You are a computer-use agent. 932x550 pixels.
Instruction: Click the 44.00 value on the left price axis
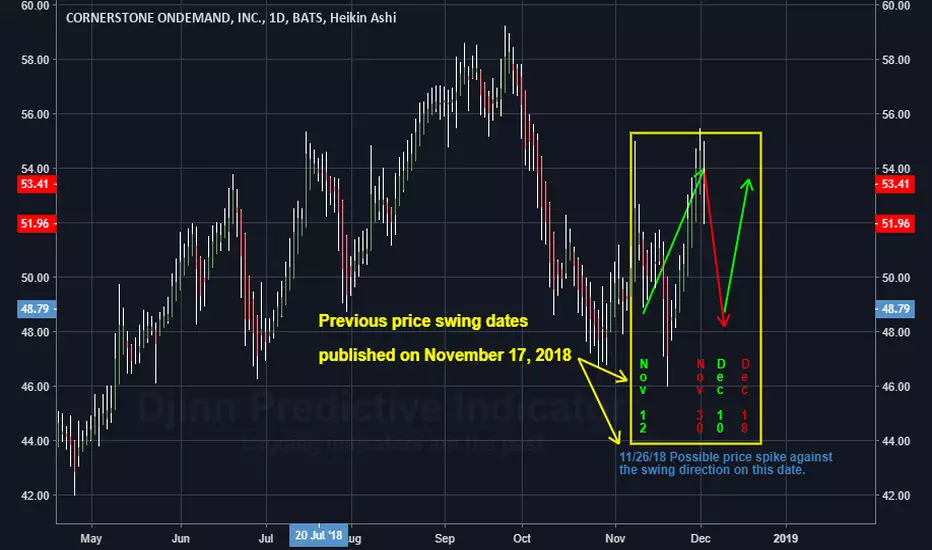pyautogui.click(x=35, y=441)
